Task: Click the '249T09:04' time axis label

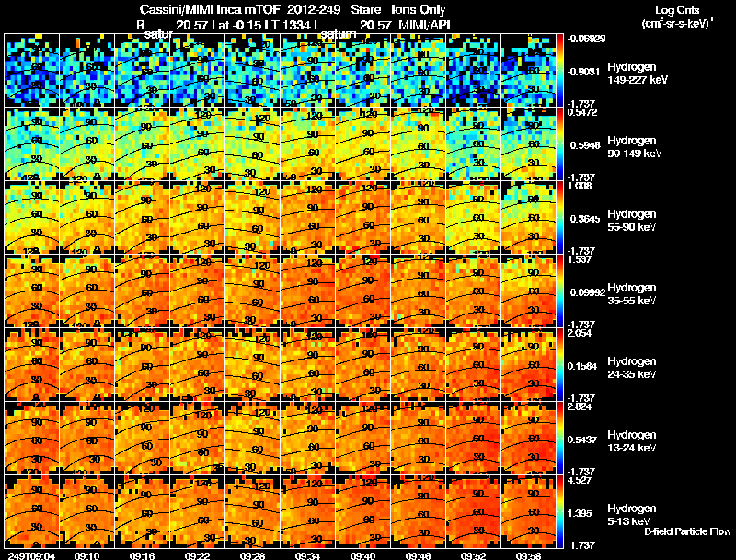Action: [31, 555]
